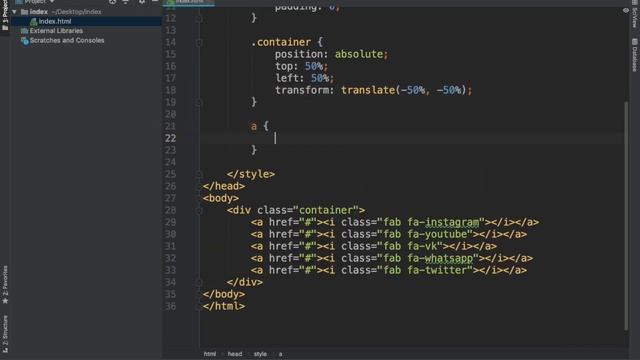
Task: Click line number 29 in the gutter
Action: pyautogui.click(x=171, y=222)
